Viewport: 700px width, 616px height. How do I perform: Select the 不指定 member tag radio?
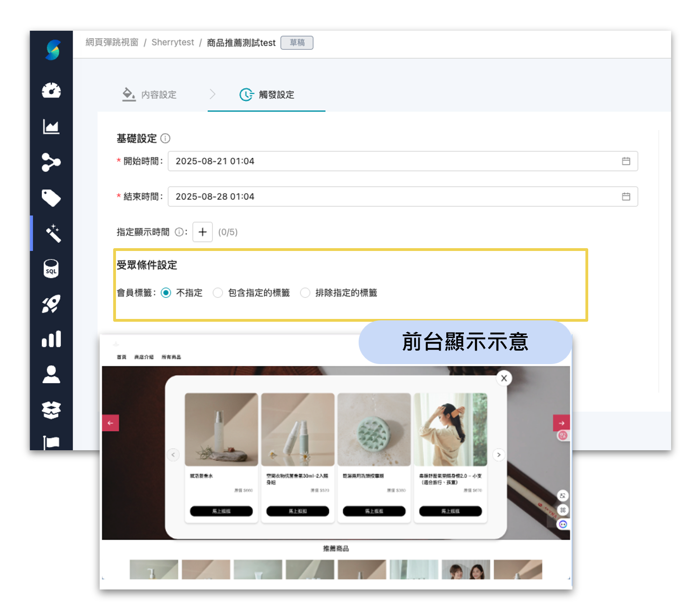166,293
